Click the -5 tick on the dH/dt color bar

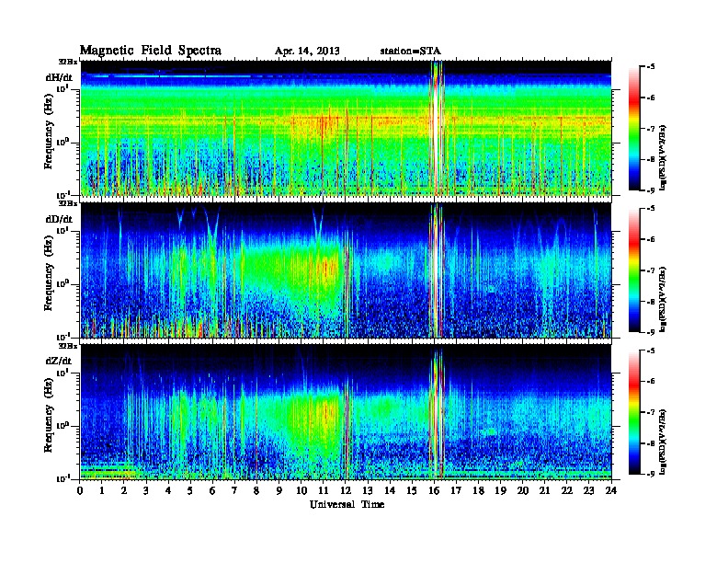pyautogui.click(x=651, y=67)
